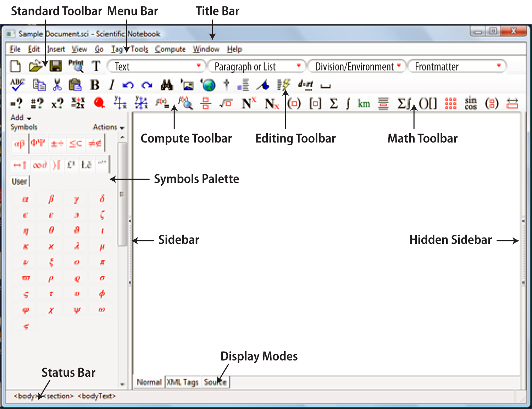Undo the last action
The image size is (532, 409).
pos(128,85)
